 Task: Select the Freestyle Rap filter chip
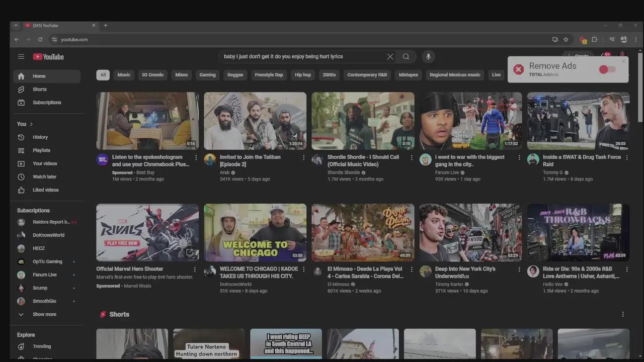coord(269,75)
